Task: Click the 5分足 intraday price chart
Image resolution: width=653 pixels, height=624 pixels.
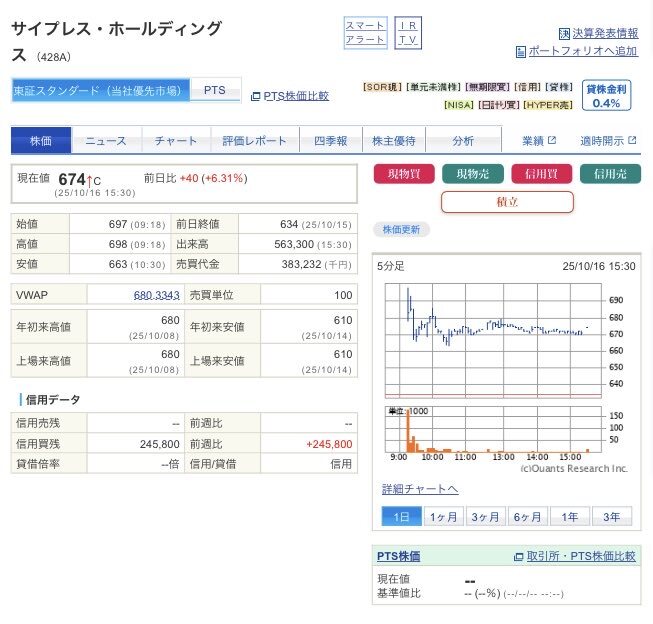Action: click(493, 341)
